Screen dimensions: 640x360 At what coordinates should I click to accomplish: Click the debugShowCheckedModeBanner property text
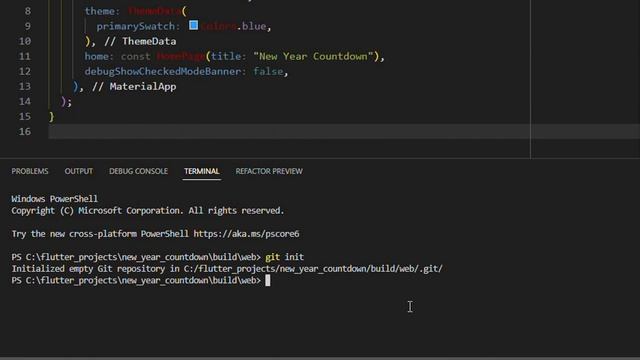pos(163,71)
